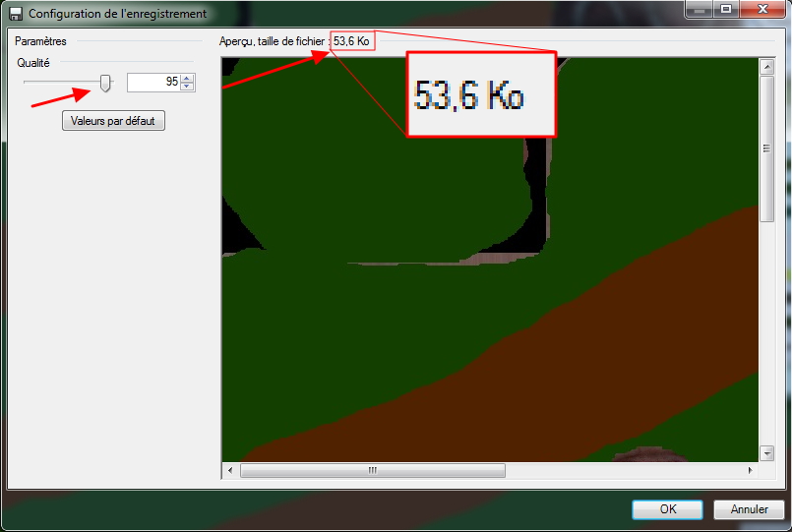
Task: Click the horizontal scrollbar thumb under preview
Action: [372, 471]
